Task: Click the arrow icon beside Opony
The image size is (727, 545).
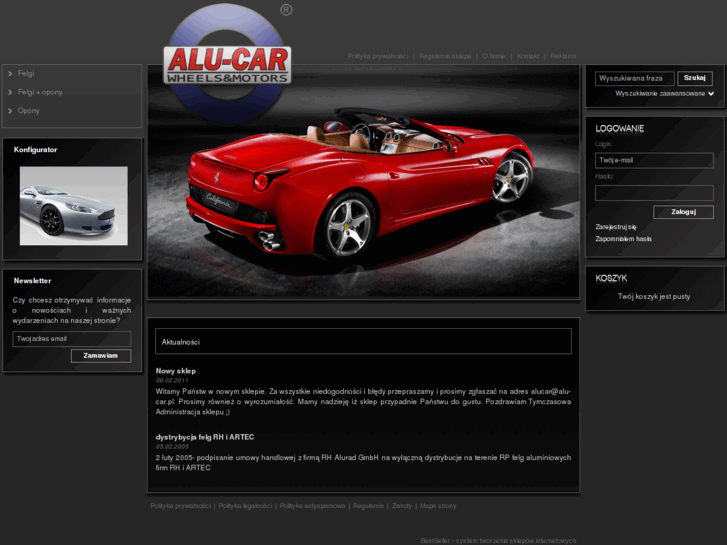Action: coord(10,111)
